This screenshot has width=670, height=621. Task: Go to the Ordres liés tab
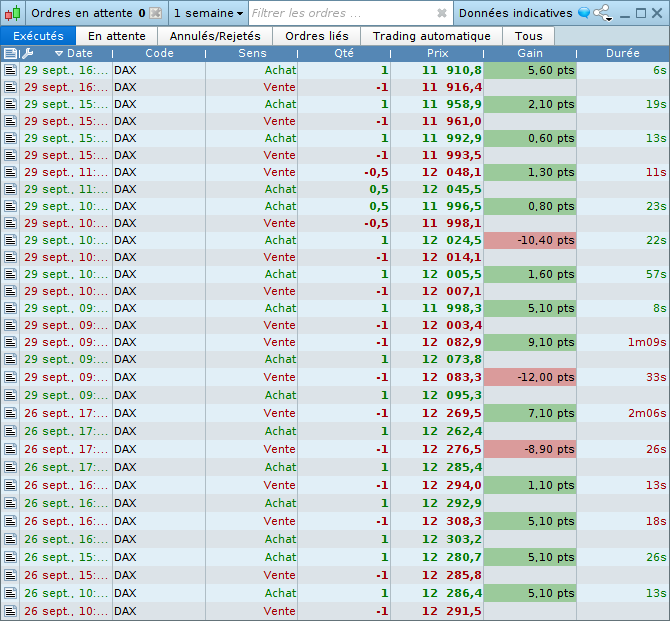tap(317, 36)
